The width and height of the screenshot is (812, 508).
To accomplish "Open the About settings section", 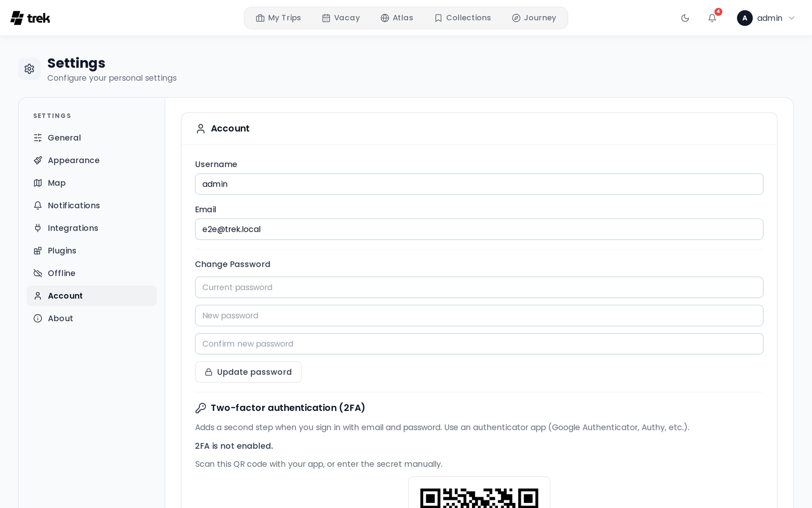I will (91, 318).
